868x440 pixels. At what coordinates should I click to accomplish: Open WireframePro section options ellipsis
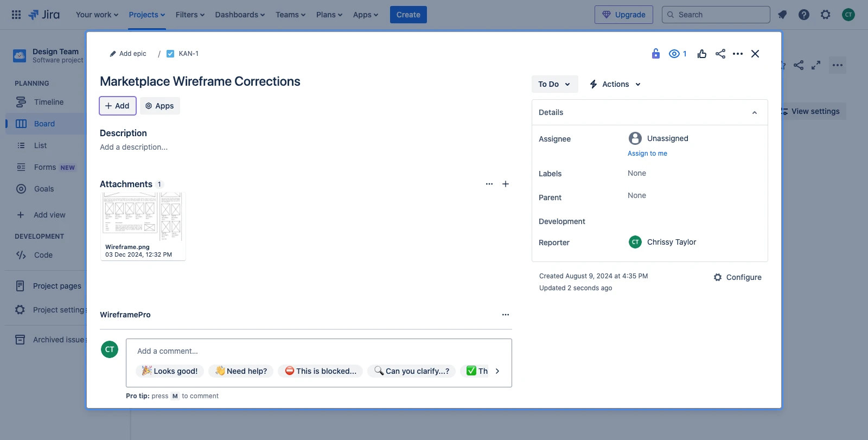click(506, 315)
